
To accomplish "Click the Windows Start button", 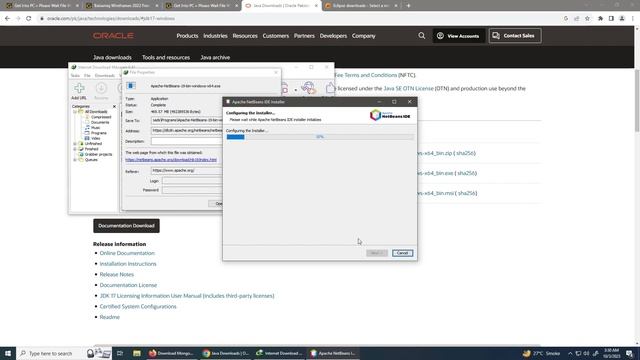I will pyautogui.click(x=8, y=353).
